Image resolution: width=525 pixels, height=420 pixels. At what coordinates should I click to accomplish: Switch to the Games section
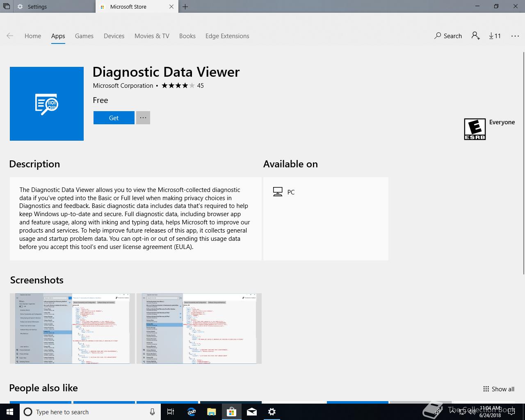click(x=84, y=36)
